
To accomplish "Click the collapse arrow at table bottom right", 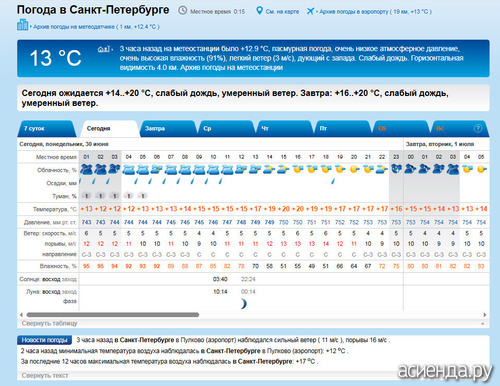I will point(483,324).
